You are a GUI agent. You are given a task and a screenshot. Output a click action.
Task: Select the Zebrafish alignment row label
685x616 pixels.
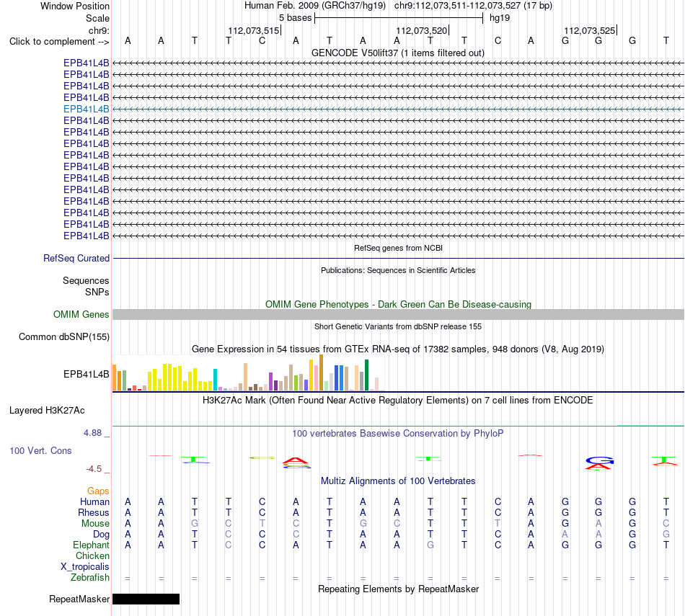click(x=89, y=578)
